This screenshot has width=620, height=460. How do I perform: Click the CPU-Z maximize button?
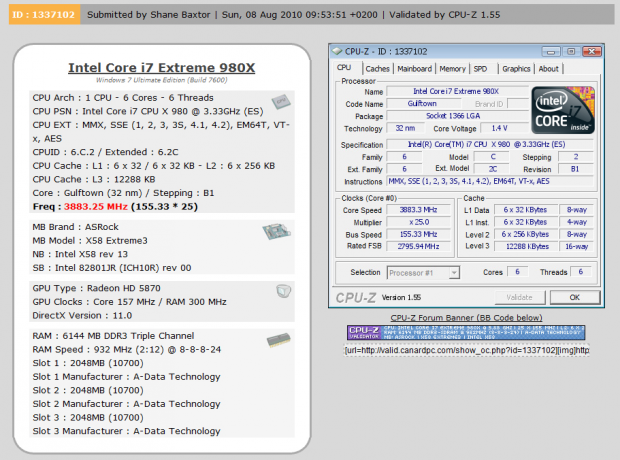click(x=571, y=51)
